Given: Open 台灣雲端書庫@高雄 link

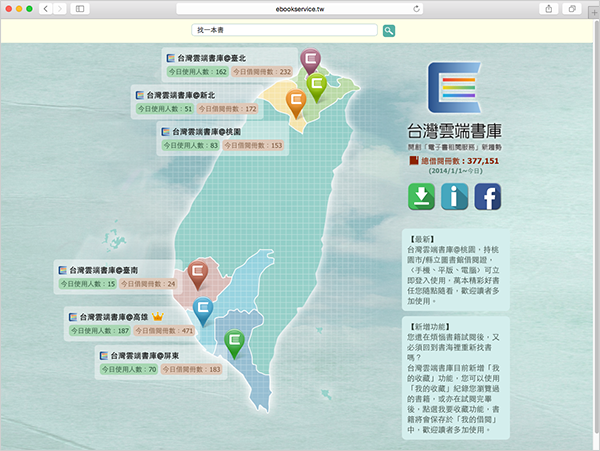Looking at the screenshot, I should [x=114, y=317].
